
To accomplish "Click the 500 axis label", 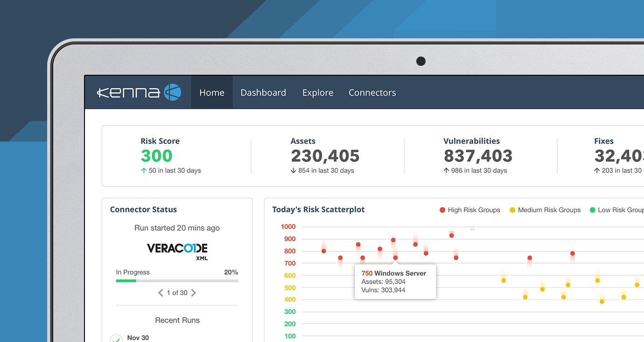I will 290,288.
